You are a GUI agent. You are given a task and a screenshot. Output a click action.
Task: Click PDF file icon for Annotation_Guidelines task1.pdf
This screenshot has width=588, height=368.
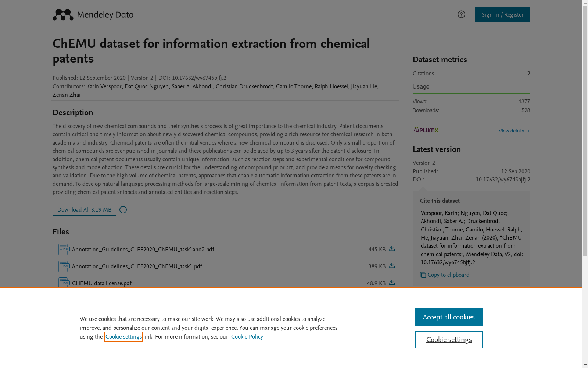tap(64, 266)
